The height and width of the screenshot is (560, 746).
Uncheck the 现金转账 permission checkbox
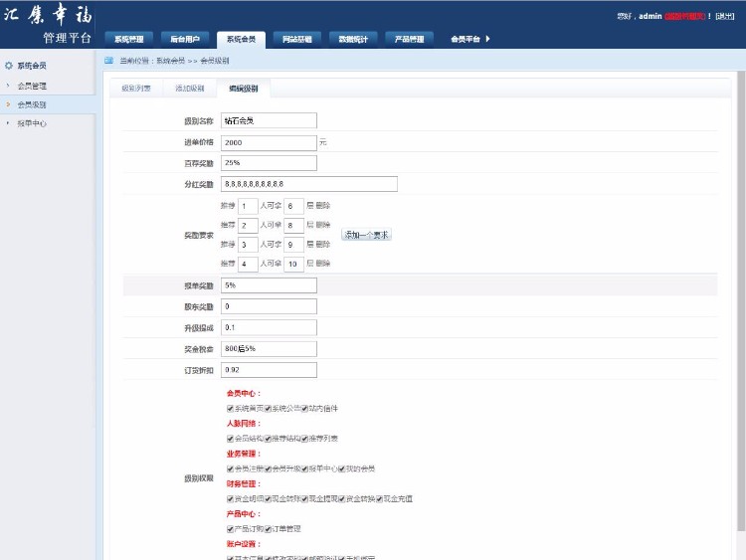[268, 499]
